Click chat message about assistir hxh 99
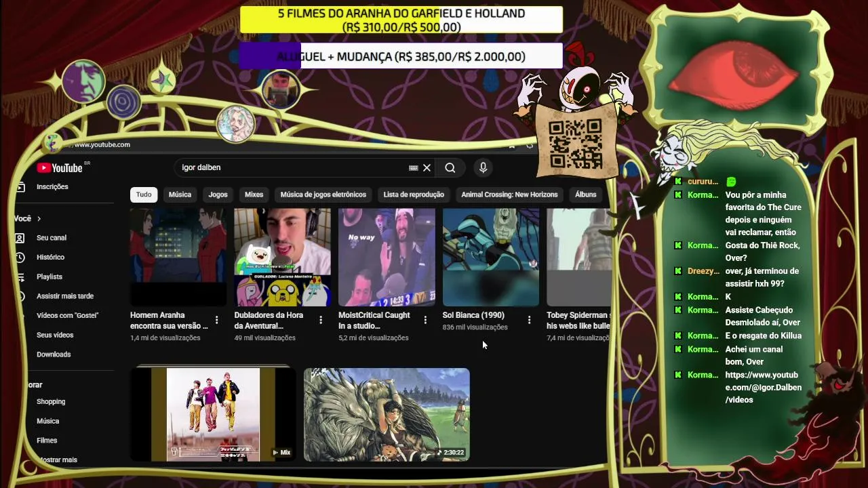Viewport: 868px width, 488px height. (762, 277)
